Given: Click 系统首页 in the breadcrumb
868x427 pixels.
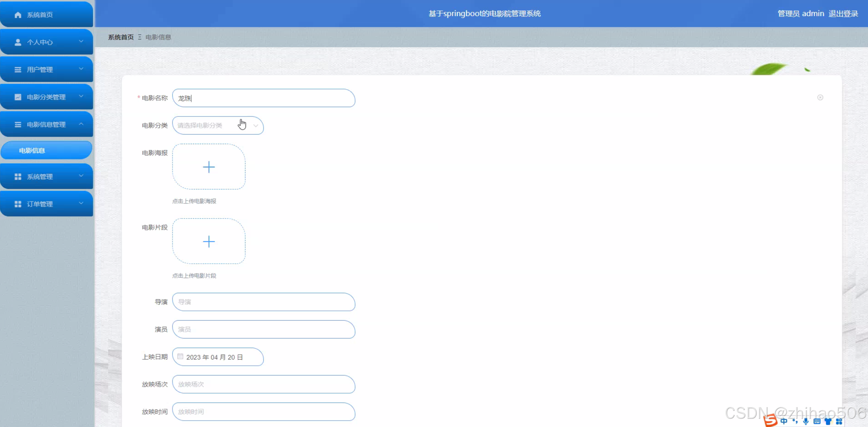Looking at the screenshot, I should coord(121,37).
